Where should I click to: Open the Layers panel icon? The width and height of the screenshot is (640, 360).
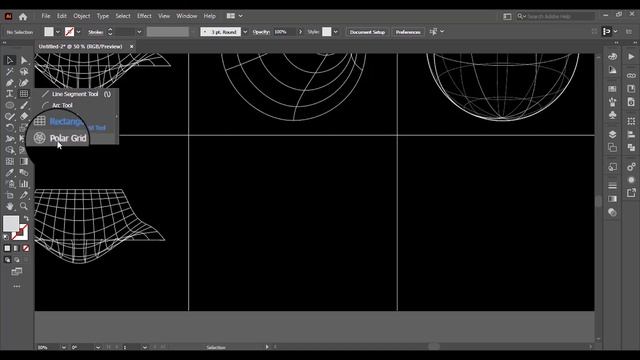612,134
